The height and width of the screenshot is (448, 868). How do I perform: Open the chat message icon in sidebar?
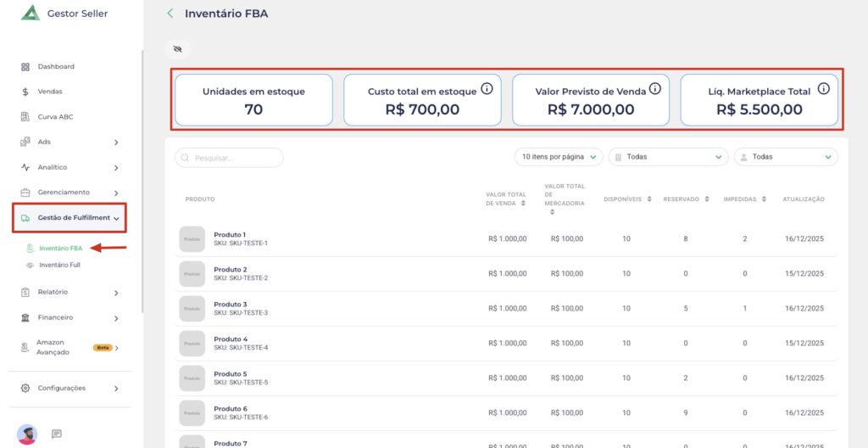57,434
